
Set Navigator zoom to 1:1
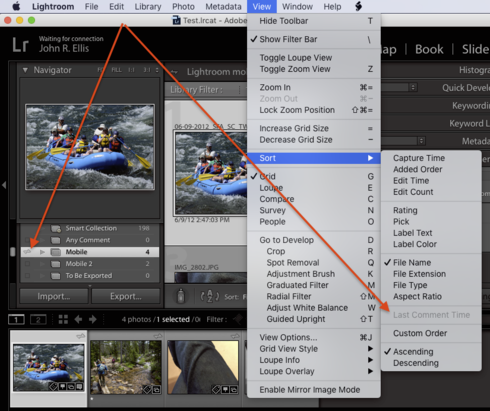click(131, 70)
